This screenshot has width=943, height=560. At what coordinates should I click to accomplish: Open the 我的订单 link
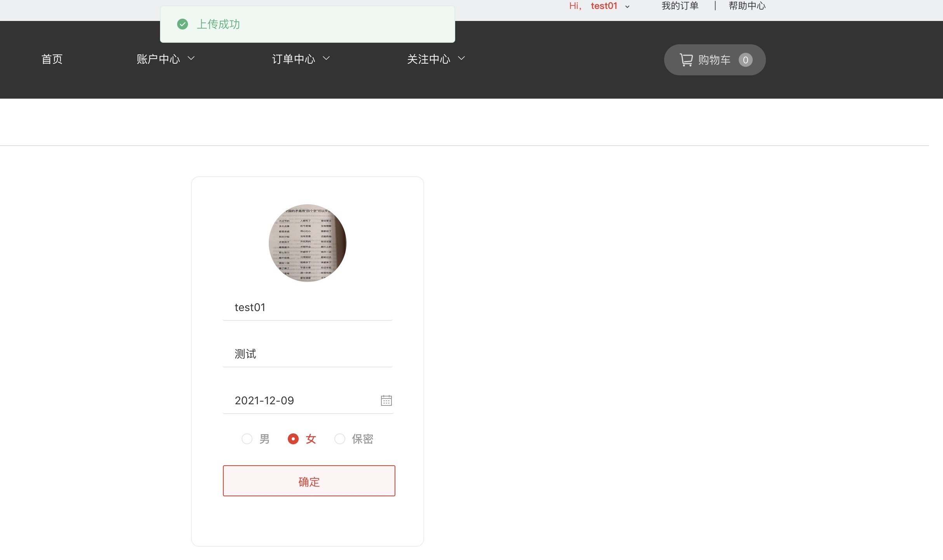tap(680, 6)
